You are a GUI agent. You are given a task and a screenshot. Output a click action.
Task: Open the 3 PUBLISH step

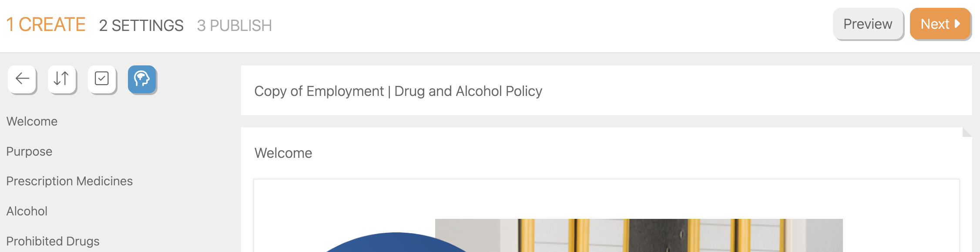tap(234, 26)
